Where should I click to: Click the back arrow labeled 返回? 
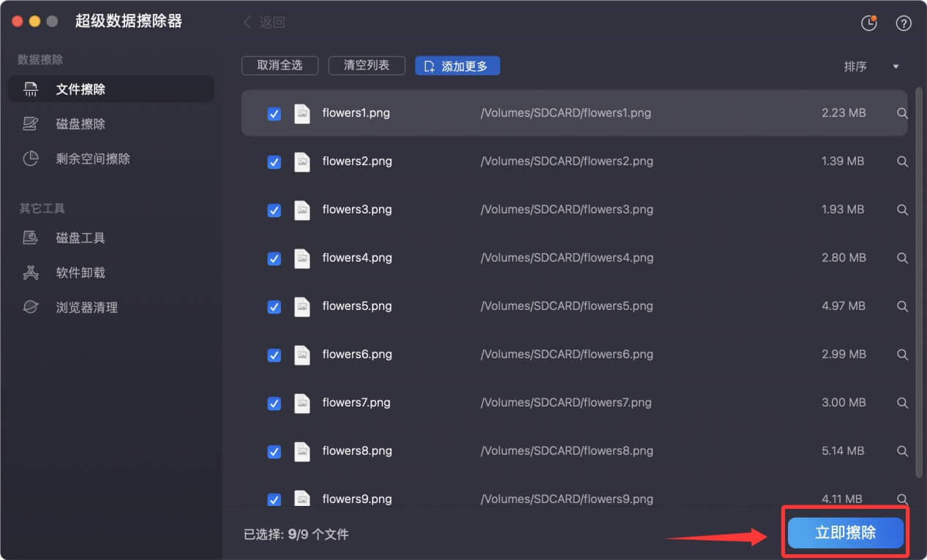click(264, 23)
